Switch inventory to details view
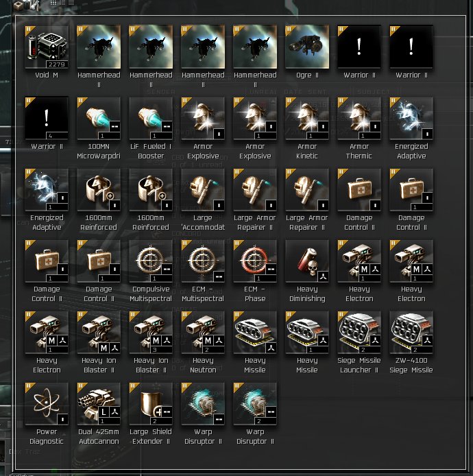The height and width of the screenshot is (476, 473). [62, 3]
